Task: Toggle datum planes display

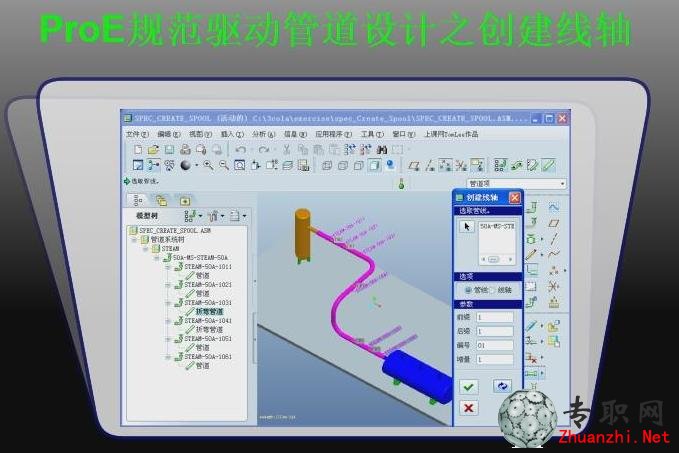Action: click(414, 165)
